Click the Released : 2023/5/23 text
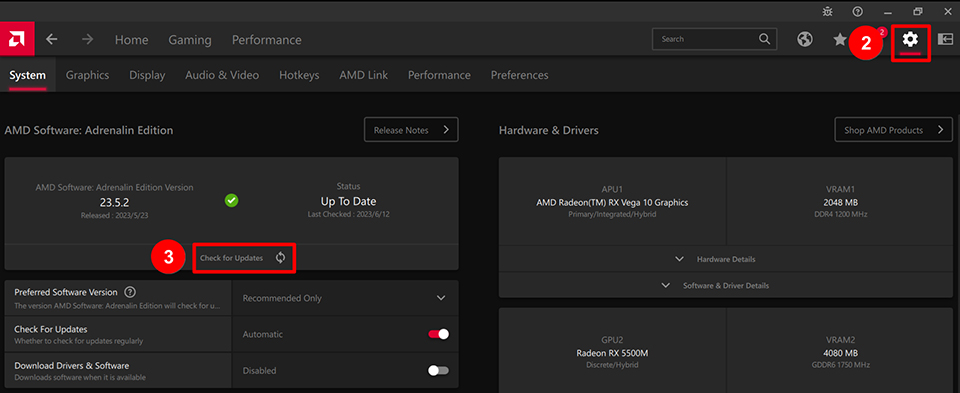960x393 pixels. coord(114,215)
